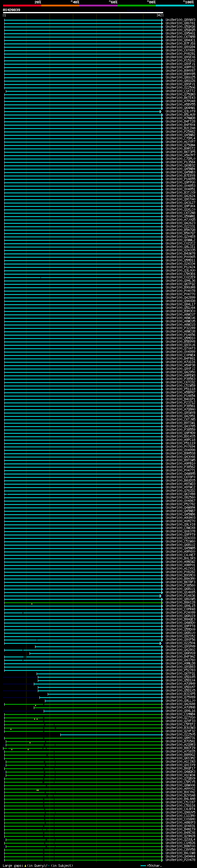Select the query name AV420839
This screenshot has height=868, width=197.
pos(11,10)
